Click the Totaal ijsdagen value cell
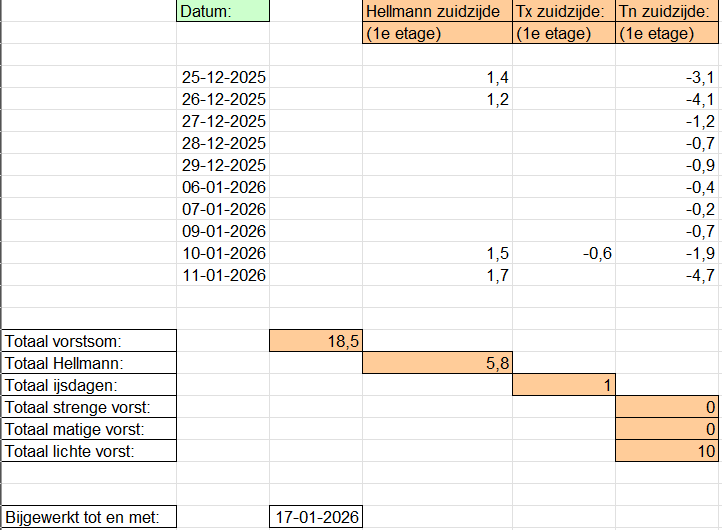The width and height of the screenshot is (722, 530). pos(563,385)
